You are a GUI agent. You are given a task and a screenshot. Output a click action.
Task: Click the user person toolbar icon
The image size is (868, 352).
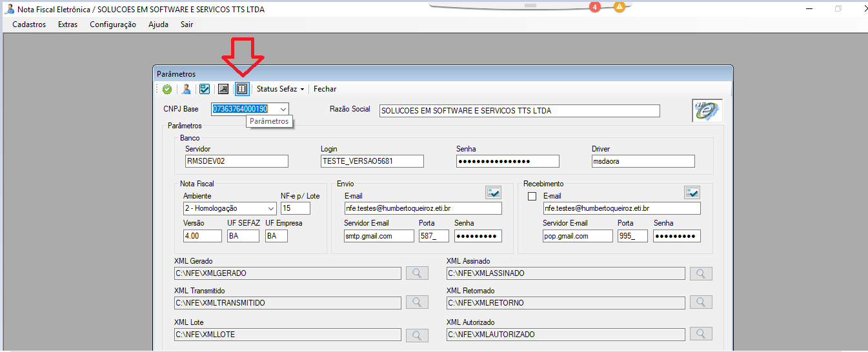click(x=186, y=89)
